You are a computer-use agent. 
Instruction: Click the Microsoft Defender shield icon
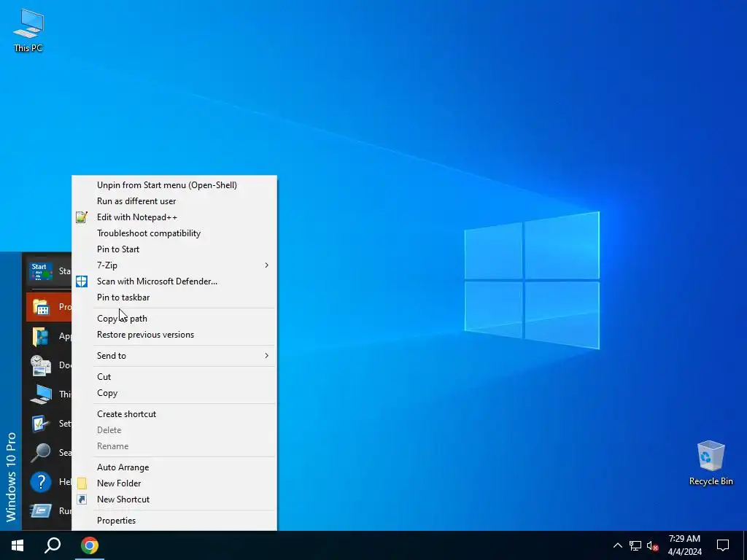tap(82, 281)
